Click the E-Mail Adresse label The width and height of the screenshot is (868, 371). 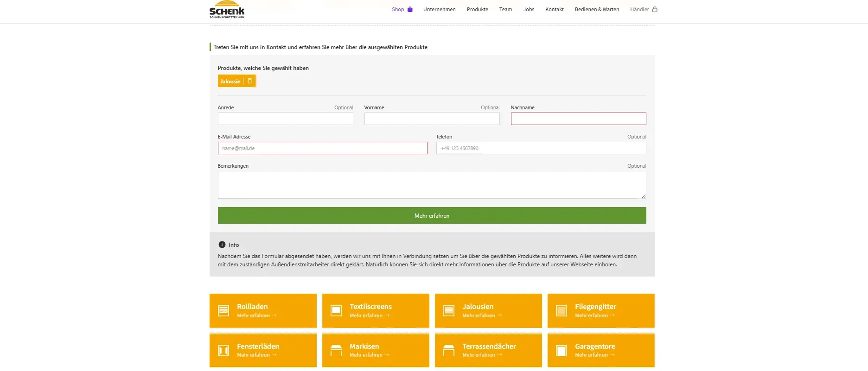pyautogui.click(x=234, y=137)
